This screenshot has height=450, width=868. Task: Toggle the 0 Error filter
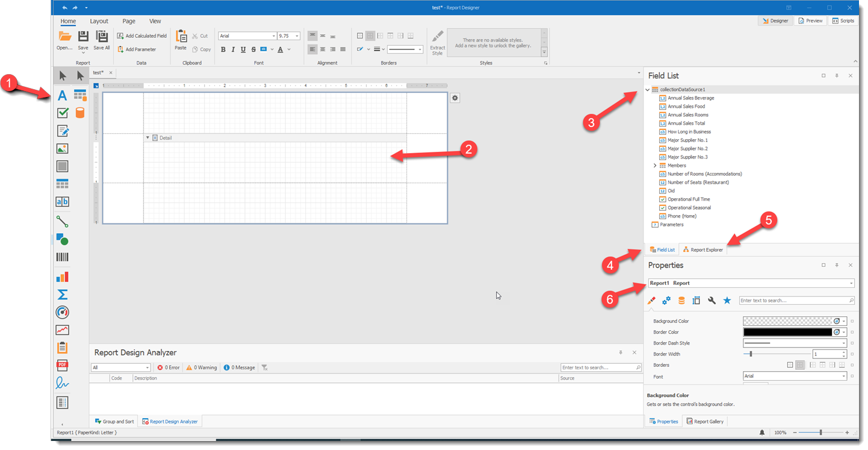tap(169, 367)
